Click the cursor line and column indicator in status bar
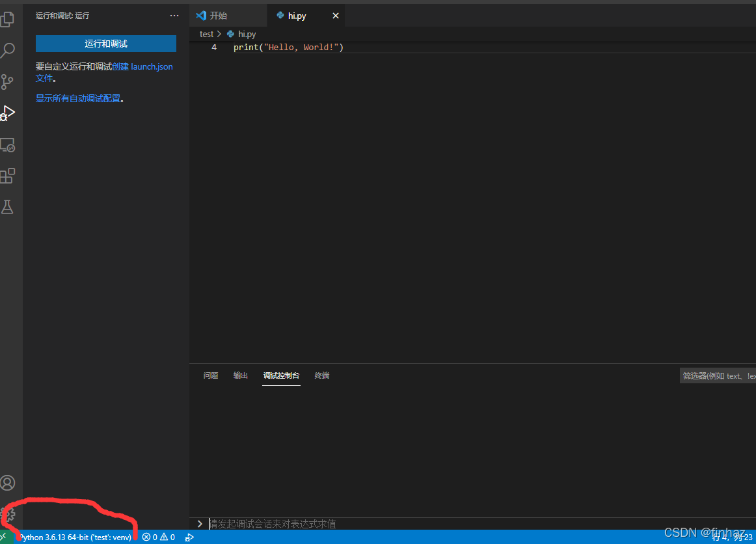756x544 pixels. pos(732,537)
